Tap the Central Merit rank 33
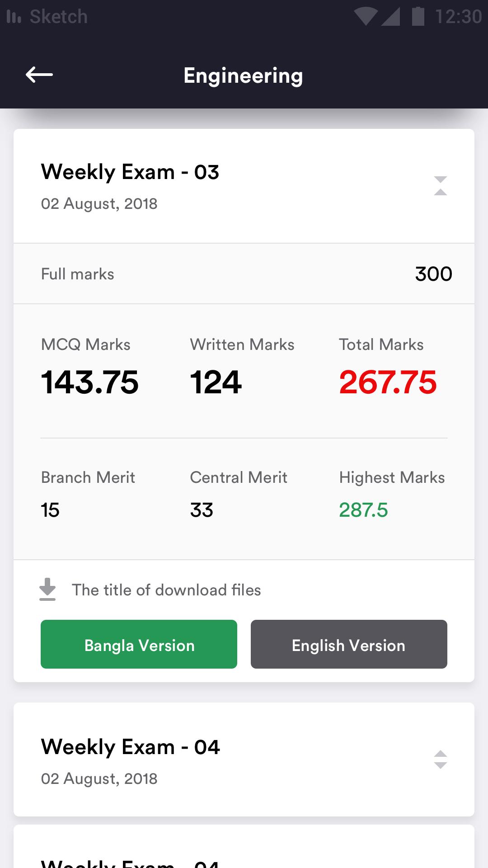488x868 pixels. point(202,510)
